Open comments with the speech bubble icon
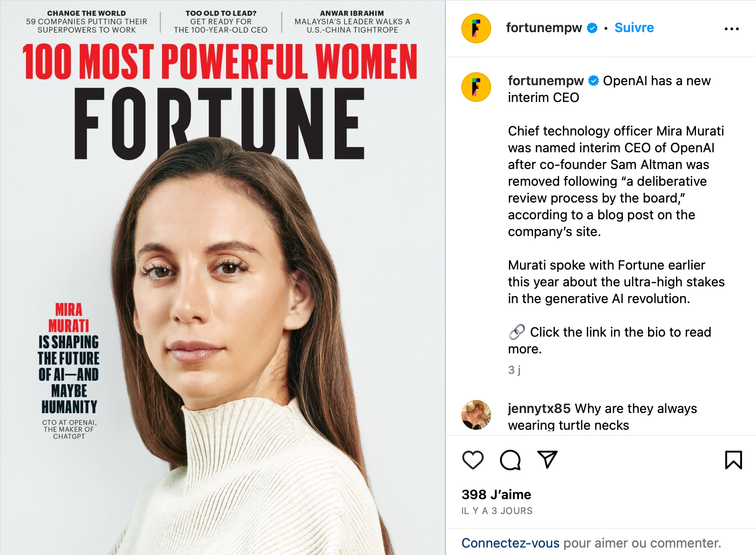 [x=511, y=460]
